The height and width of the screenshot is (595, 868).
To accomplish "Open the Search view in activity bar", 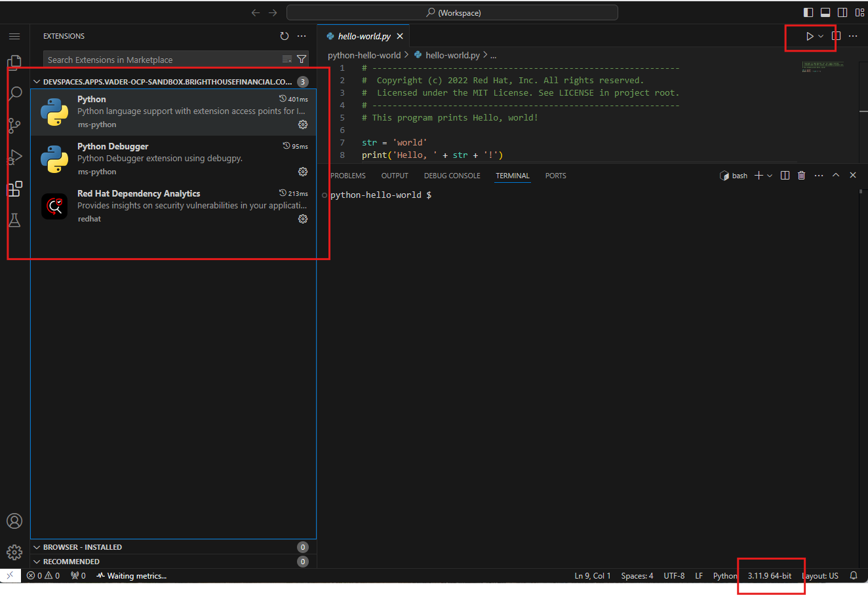I will (x=14, y=94).
